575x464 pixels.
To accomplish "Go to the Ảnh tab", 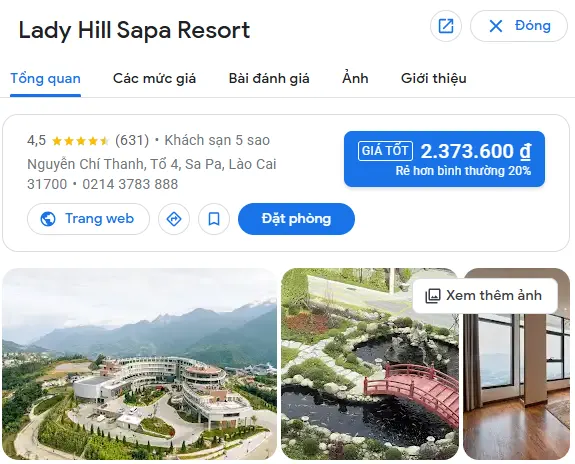I will tap(355, 78).
